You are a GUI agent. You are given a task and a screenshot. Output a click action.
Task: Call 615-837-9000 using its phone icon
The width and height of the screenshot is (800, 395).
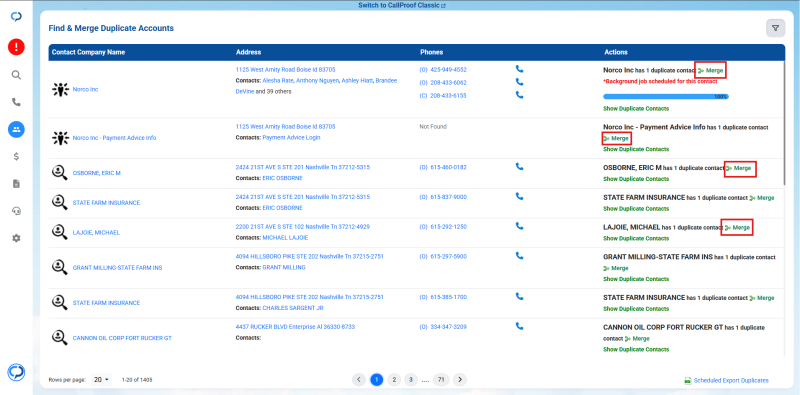(519, 196)
